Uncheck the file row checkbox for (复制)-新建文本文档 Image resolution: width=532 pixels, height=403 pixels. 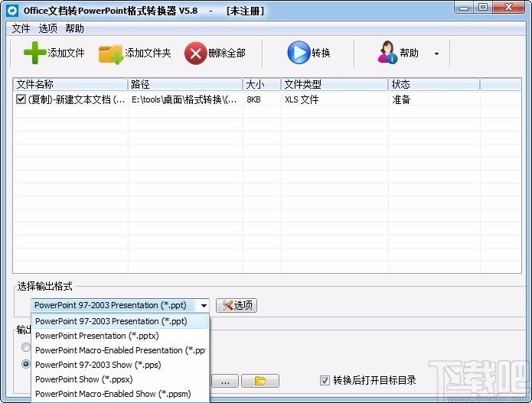(x=21, y=99)
